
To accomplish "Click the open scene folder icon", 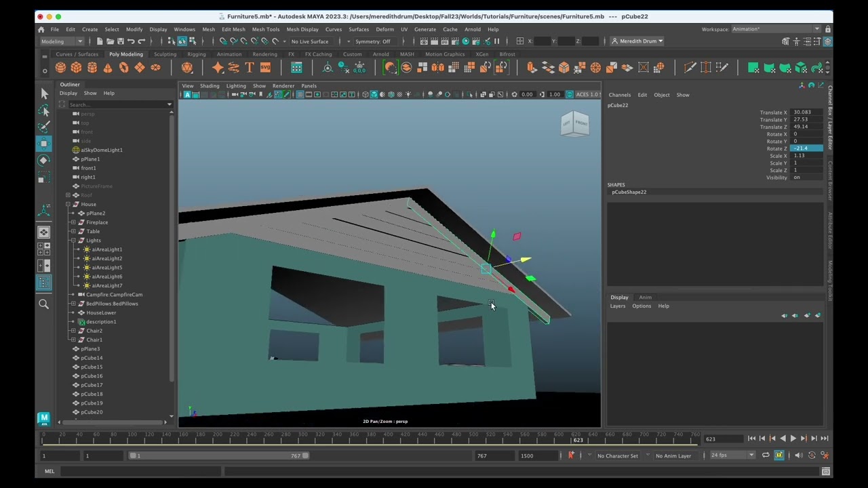I will (x=110, y=41).
